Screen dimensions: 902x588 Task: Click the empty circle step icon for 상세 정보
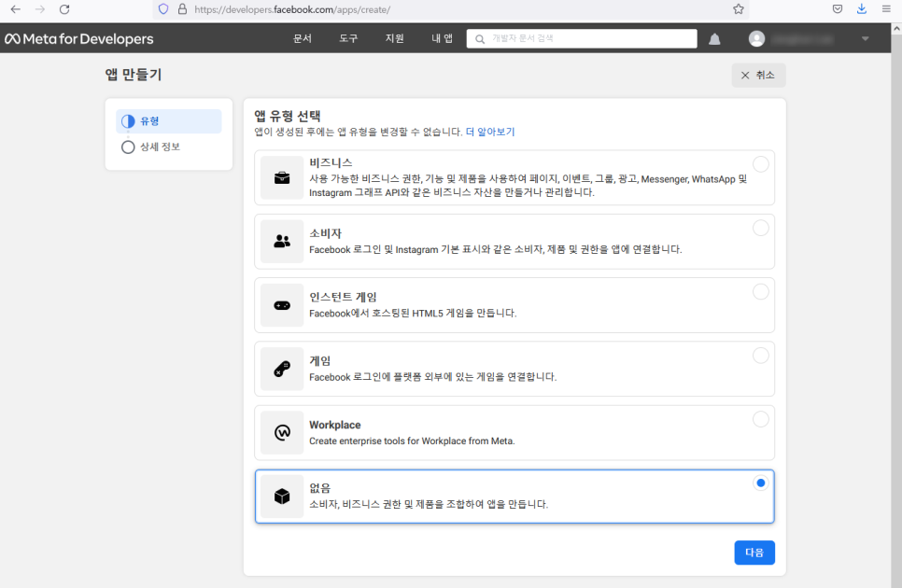pos(128,147)
